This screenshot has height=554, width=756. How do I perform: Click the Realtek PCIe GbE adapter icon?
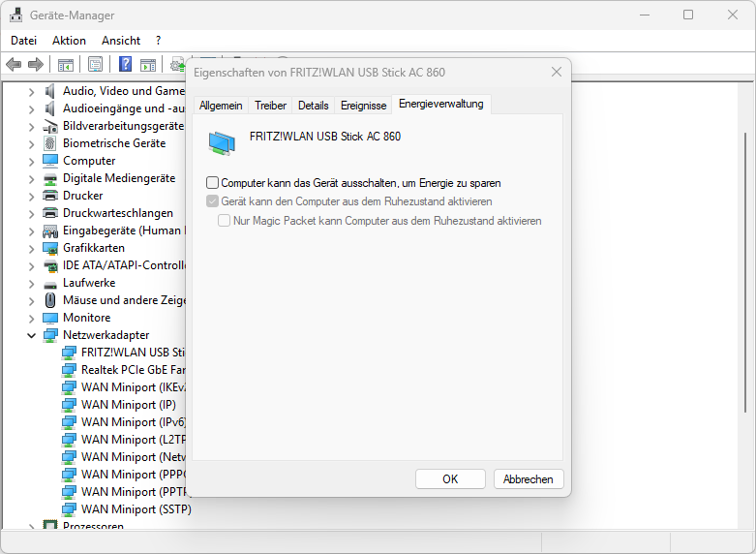(x=69, y=370)
